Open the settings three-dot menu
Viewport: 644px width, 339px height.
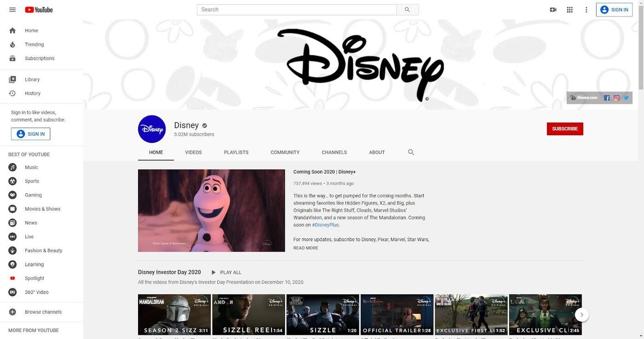[x=586, y=10]
